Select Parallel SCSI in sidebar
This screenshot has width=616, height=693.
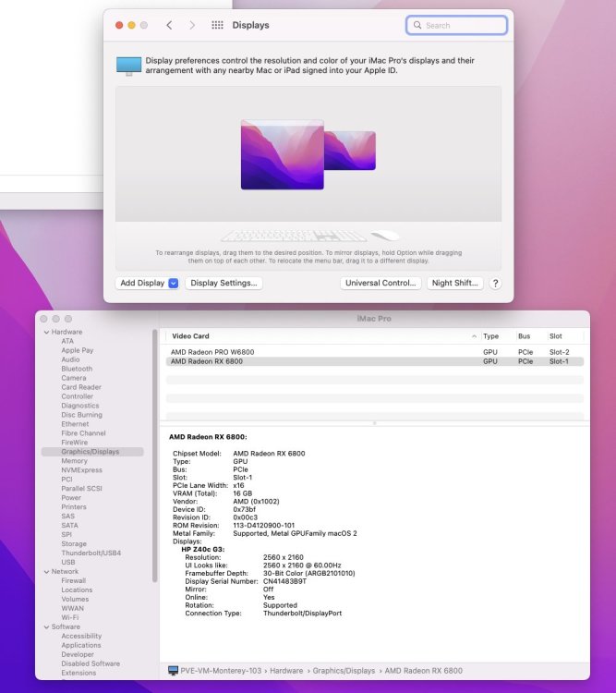pyautogui.click(x=82, y=489)
